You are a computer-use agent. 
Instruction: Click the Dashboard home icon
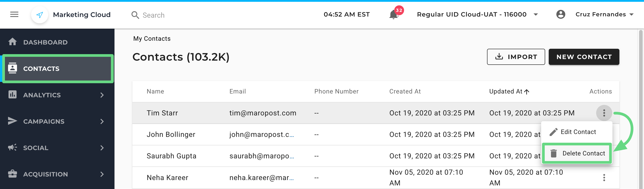pos(13,42)
